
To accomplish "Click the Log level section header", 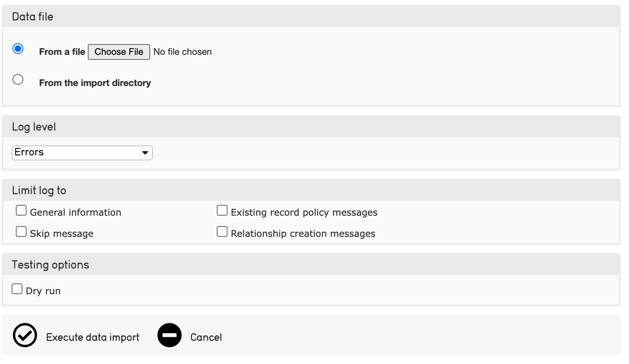I will pyautogui.click(x=34, y=127).
